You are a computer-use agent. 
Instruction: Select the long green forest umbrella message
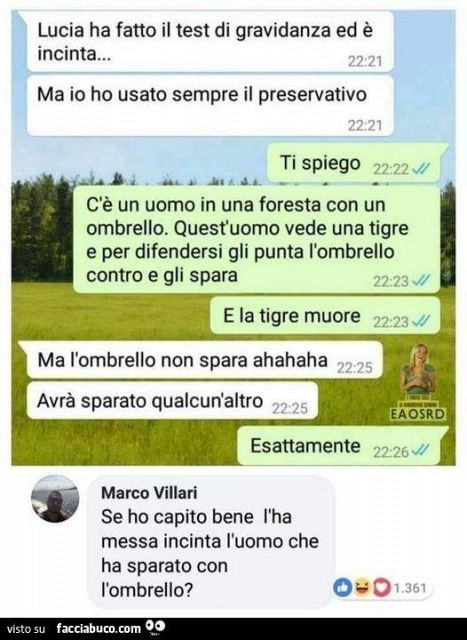click(257, 239)
